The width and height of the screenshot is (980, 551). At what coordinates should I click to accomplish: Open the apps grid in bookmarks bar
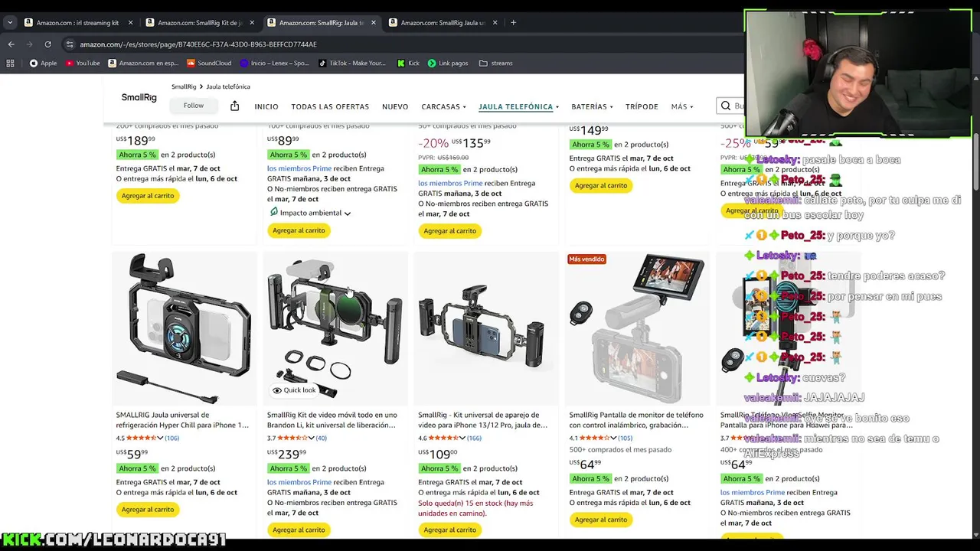click(x=11, y=63)
